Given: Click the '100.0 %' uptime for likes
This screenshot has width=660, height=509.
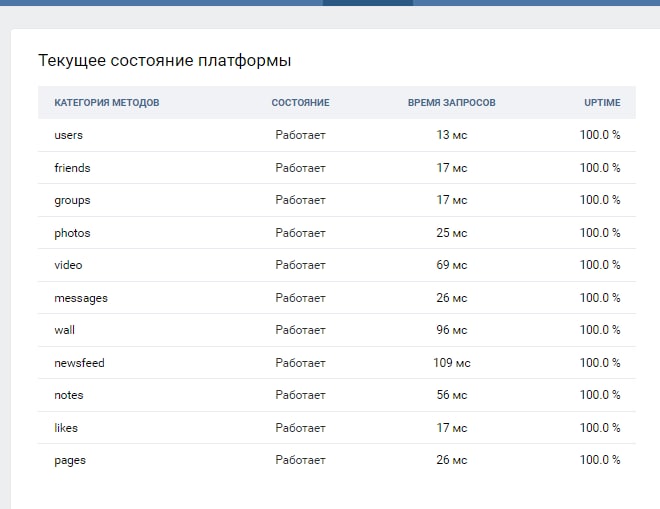Looking at the screenshot, I should pos(600,428).
